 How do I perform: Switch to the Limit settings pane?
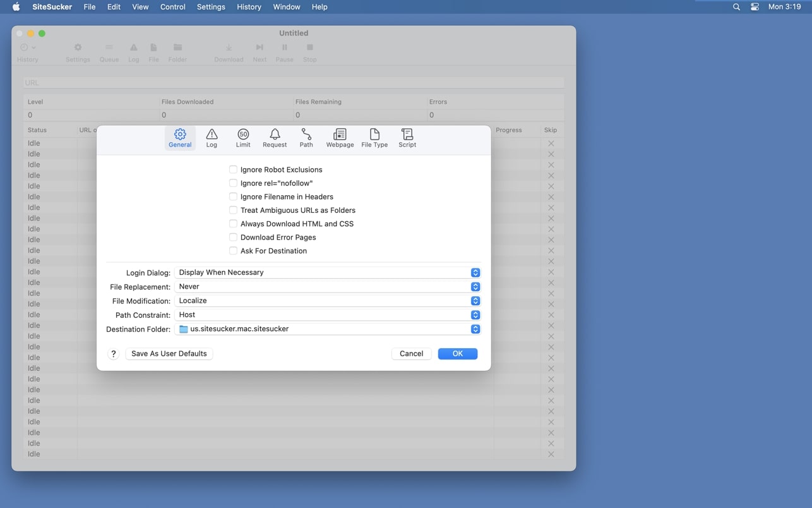click(x=243, y=138)
